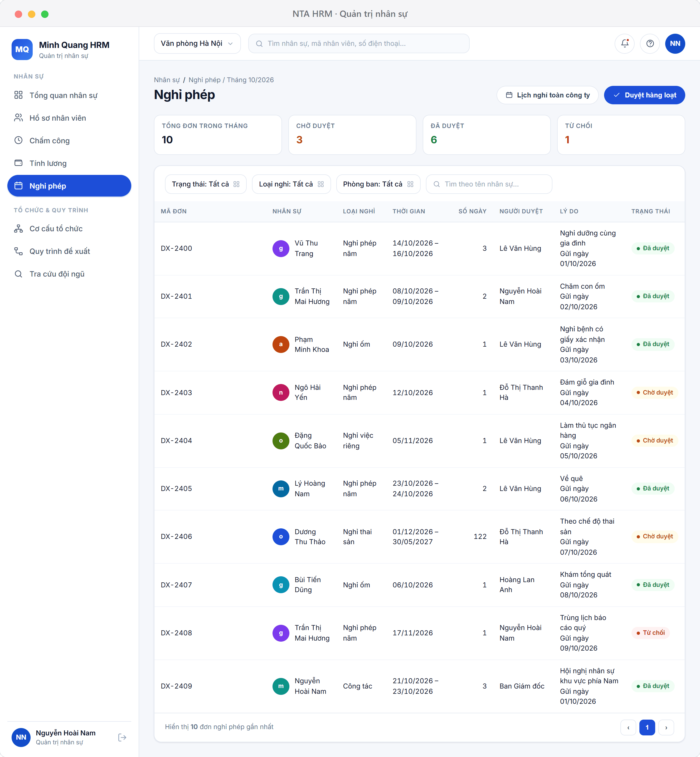The height and width of the screenshot is (757, 700).
Task: Click the Nhân sự breadcrumb link
Action: tap(167, 80)
